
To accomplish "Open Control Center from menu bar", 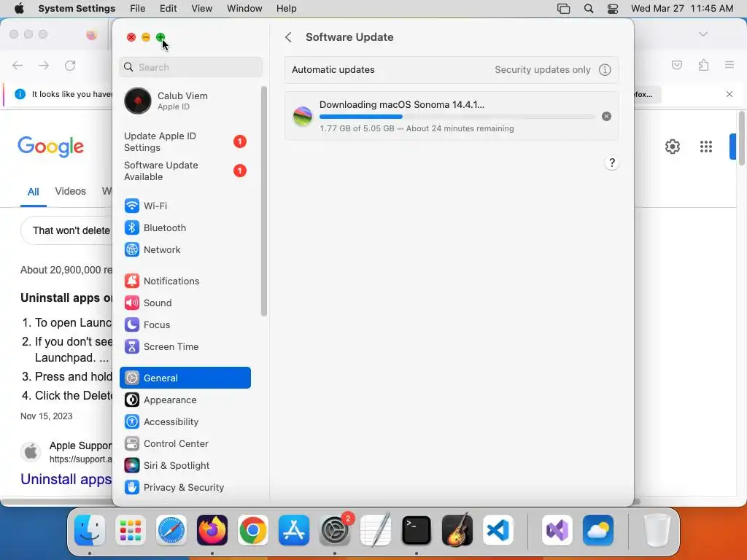I will [613, 9].
